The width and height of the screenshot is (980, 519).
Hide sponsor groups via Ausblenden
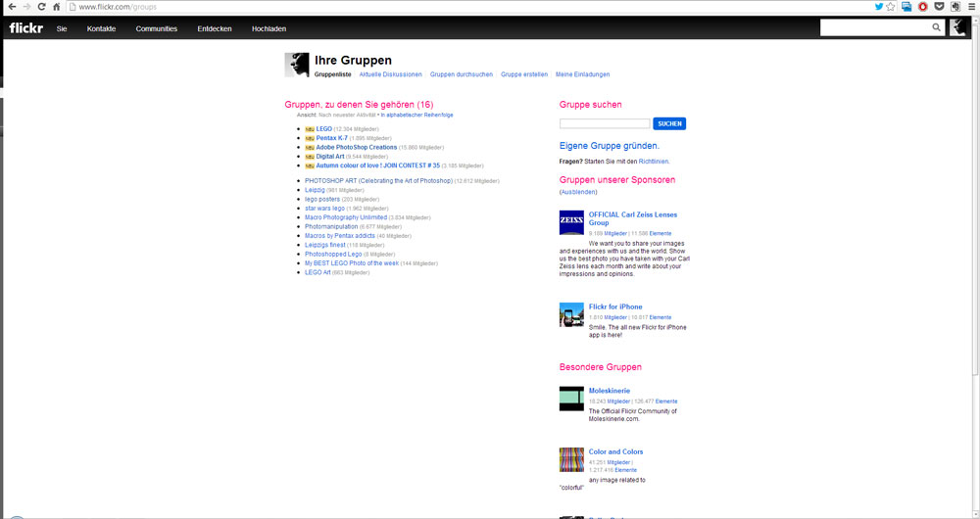coord(578,192)
